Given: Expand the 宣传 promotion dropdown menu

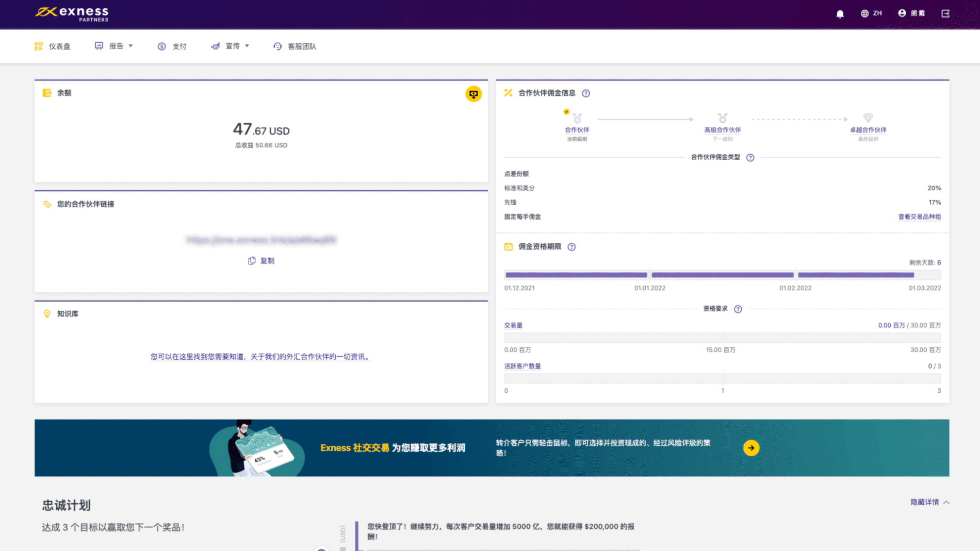Looking at the screenshot, I should pos(230,46).
